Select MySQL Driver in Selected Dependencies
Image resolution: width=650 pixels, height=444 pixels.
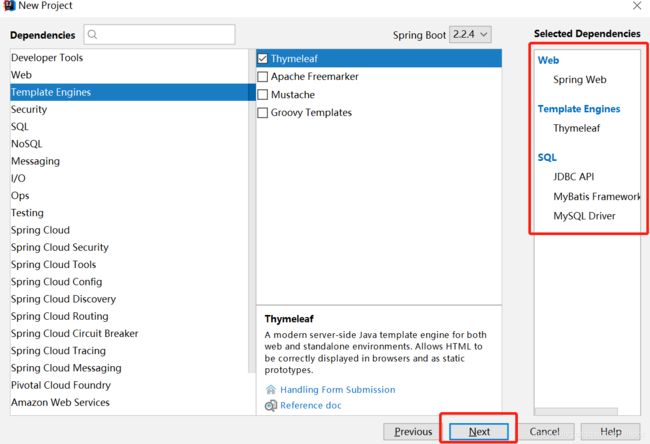584,216
